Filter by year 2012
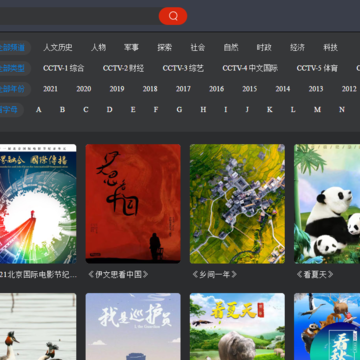The image size is (360, 360). coord(349,89)
